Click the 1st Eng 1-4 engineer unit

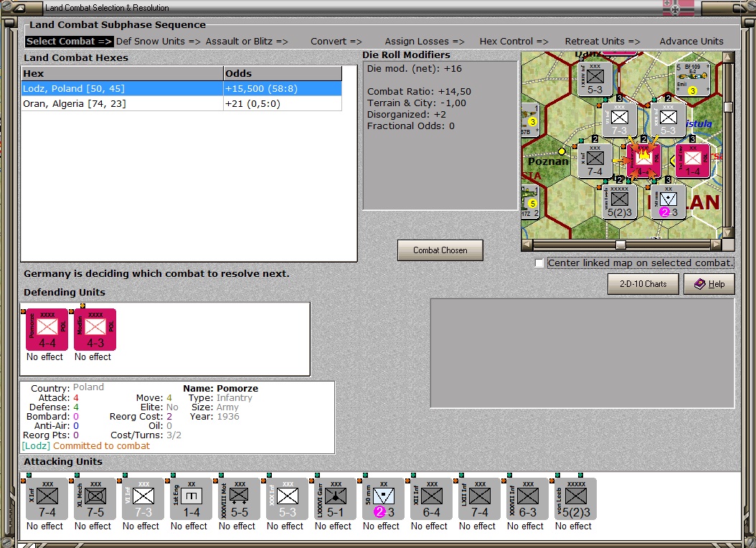191,499
